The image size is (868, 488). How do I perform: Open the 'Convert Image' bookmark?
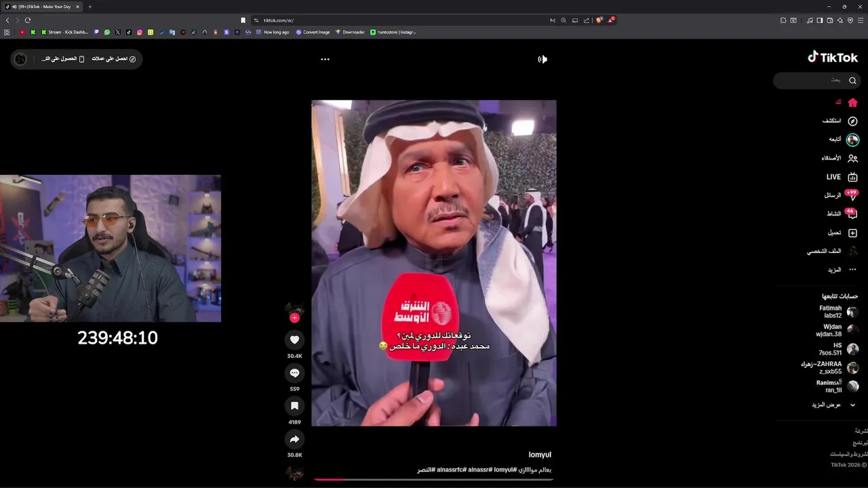point(313,32)
